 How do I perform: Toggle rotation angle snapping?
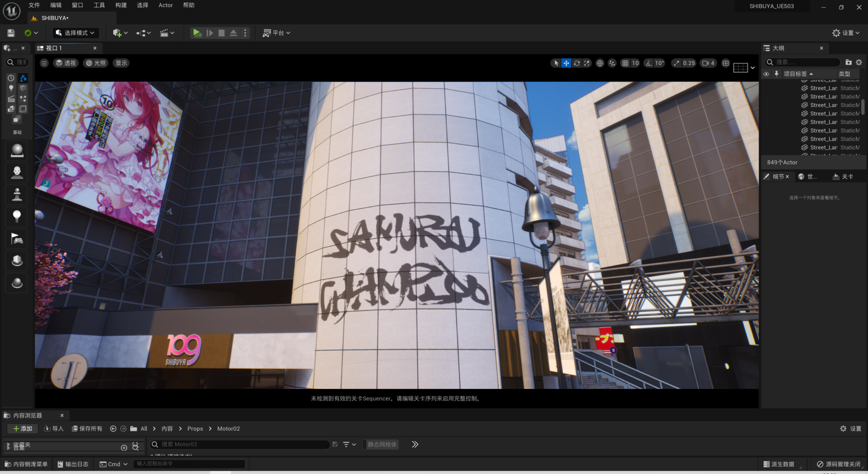(648, 63)
